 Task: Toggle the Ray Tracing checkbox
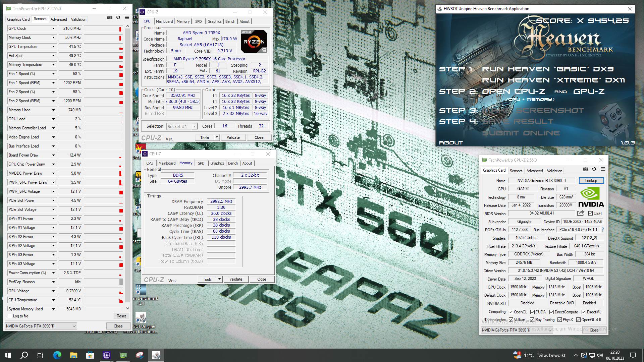532,320
